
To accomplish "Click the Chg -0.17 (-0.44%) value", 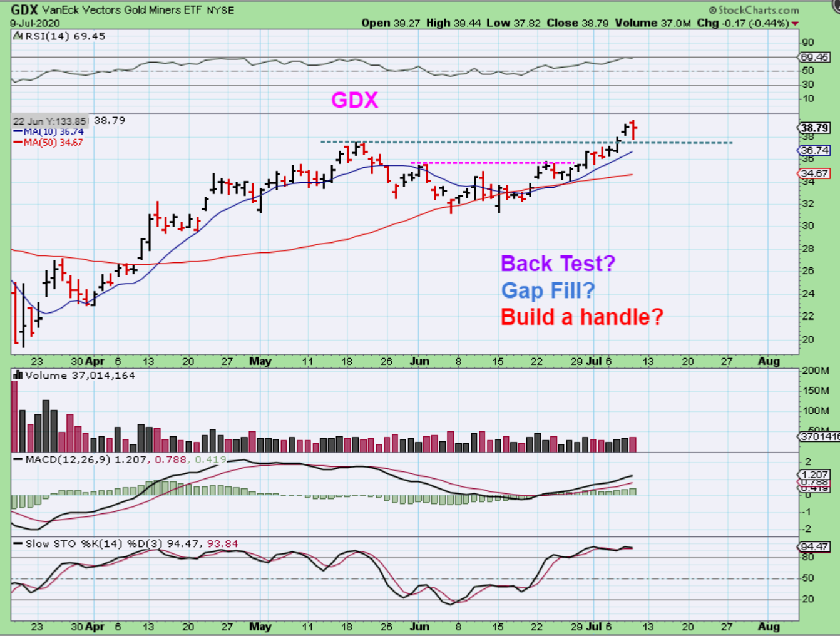I will [x=742, y=23].
